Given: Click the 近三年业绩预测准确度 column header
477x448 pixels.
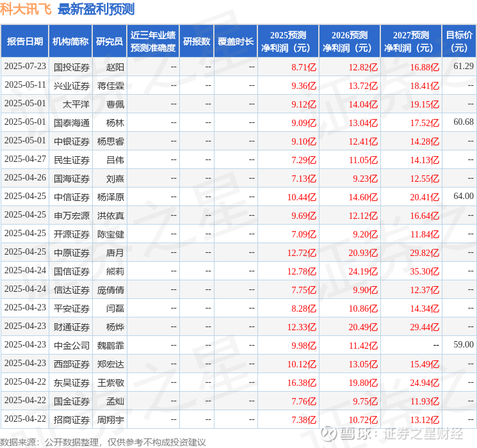Looking at the screenshot, I should 153,42.
